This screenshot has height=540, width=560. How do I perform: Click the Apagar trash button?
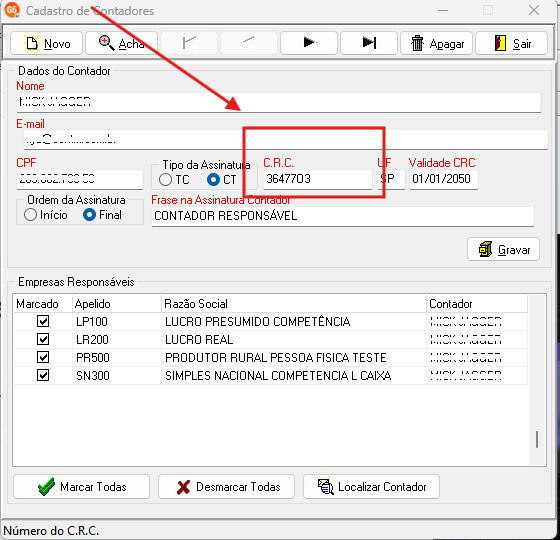coord(437,43)
